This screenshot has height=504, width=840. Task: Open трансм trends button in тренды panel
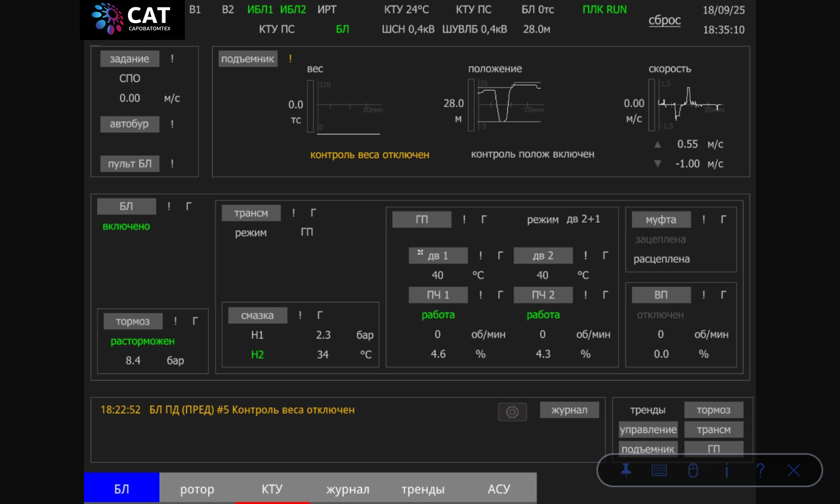coord(714,430)
